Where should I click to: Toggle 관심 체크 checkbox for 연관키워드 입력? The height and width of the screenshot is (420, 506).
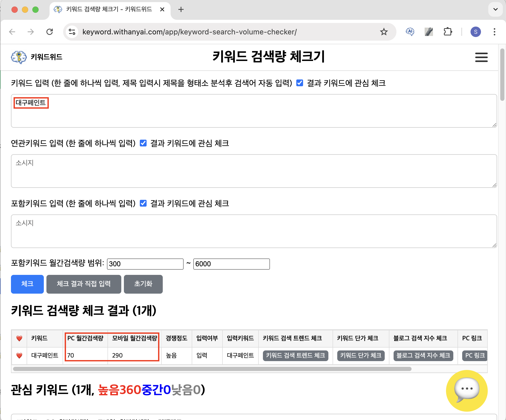[143, 143]
